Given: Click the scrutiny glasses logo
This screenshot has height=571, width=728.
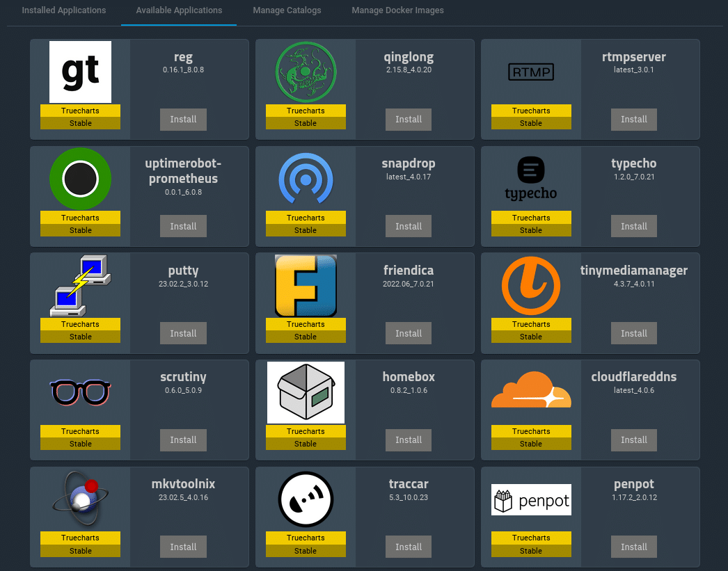Looking at the screenshot, I should point(80,392).
